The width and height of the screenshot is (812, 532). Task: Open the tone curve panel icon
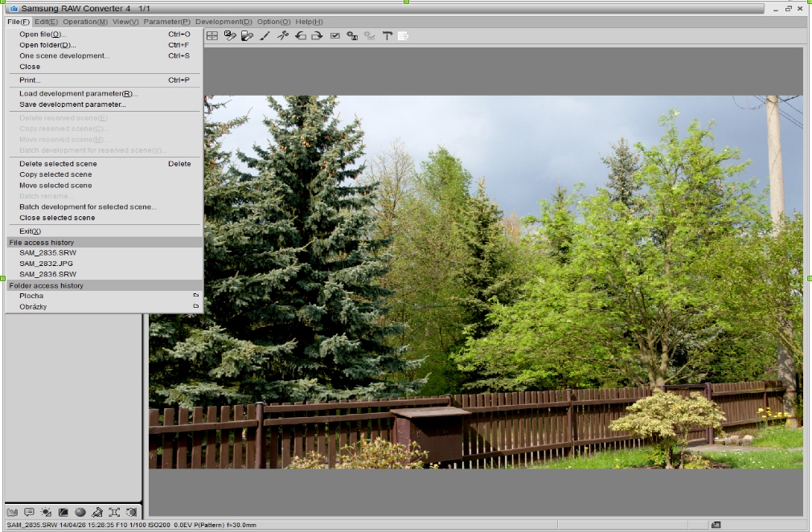click(64, 512)
